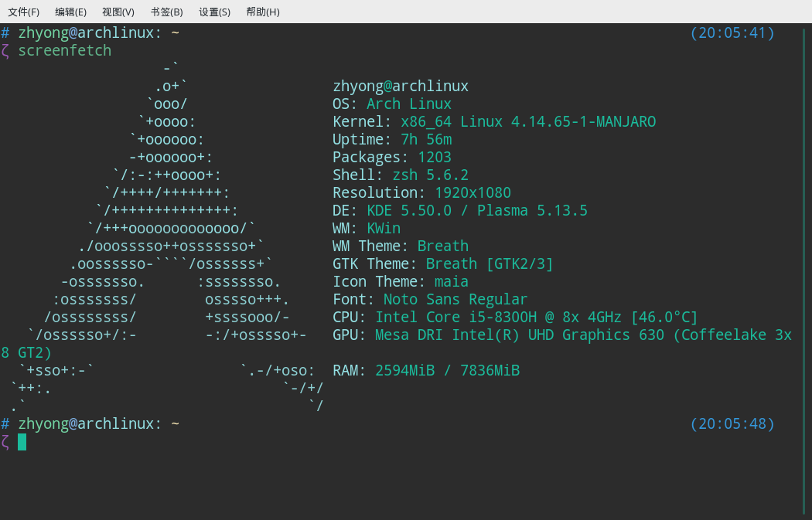Click the "OS: Arch Linux" line
The image size is (812, 520).
(x=392, y=104)
